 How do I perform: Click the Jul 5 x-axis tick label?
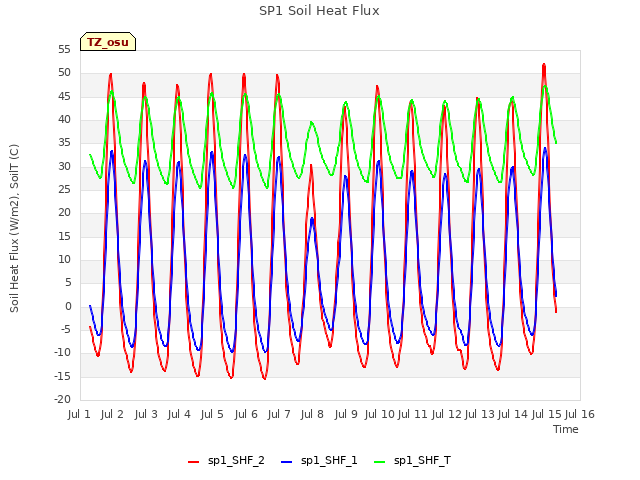[x=212, y=414]
